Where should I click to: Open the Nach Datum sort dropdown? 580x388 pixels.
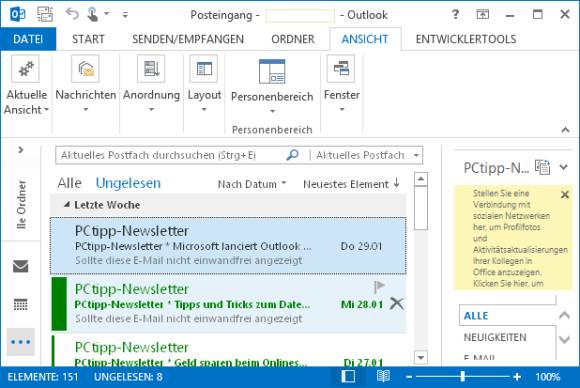252,184
